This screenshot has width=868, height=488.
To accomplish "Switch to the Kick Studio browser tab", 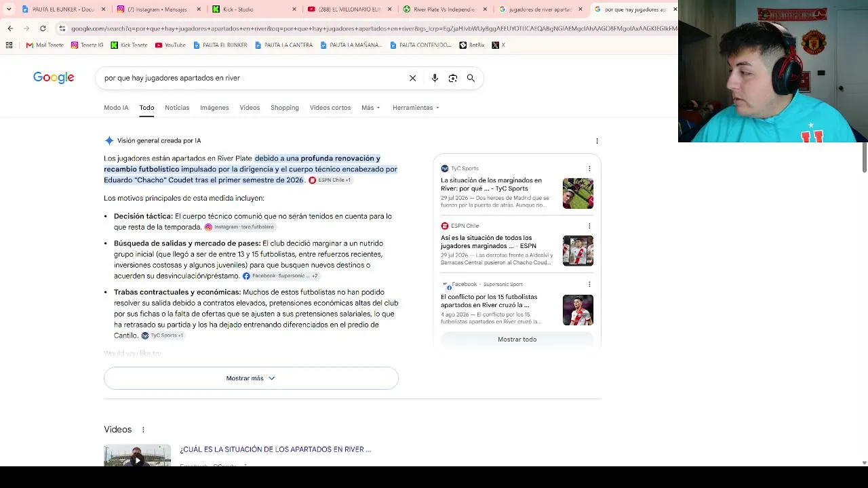I will pyautogui.click(x=254, y=9).
